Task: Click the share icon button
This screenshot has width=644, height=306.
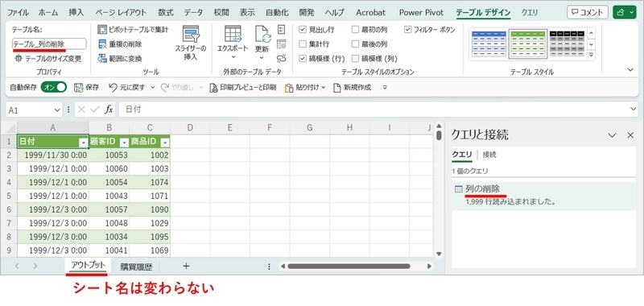Action: [x=625, y=12]
